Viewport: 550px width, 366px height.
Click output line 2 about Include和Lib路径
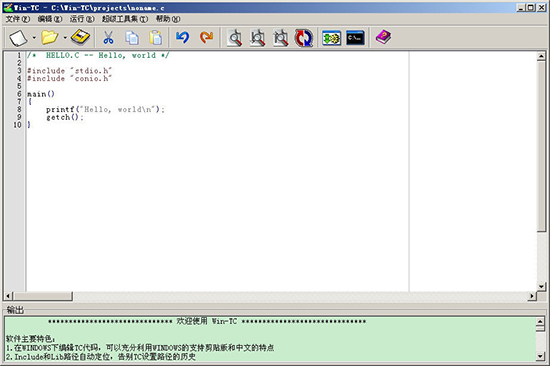(101, 357)
